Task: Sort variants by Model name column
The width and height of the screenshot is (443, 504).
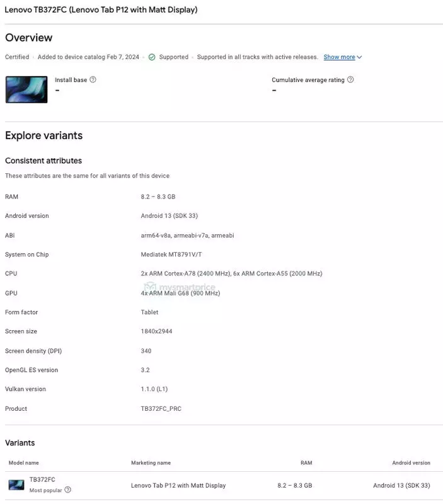Action: (x=23, y=463)
